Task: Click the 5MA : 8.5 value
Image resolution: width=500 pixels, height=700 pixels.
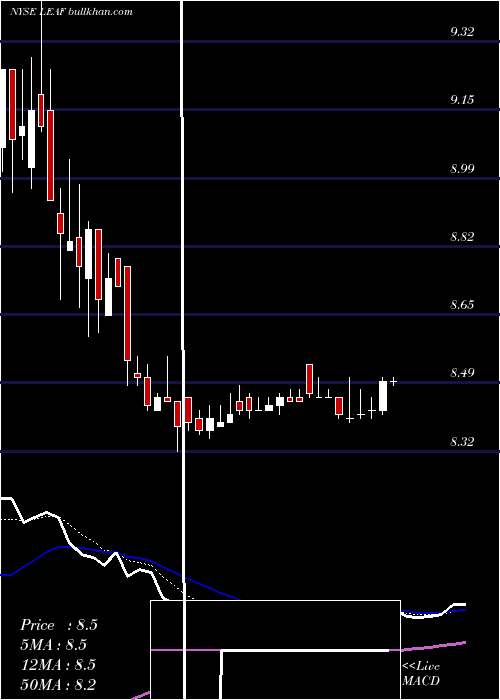Action: (x=54, y=645)
